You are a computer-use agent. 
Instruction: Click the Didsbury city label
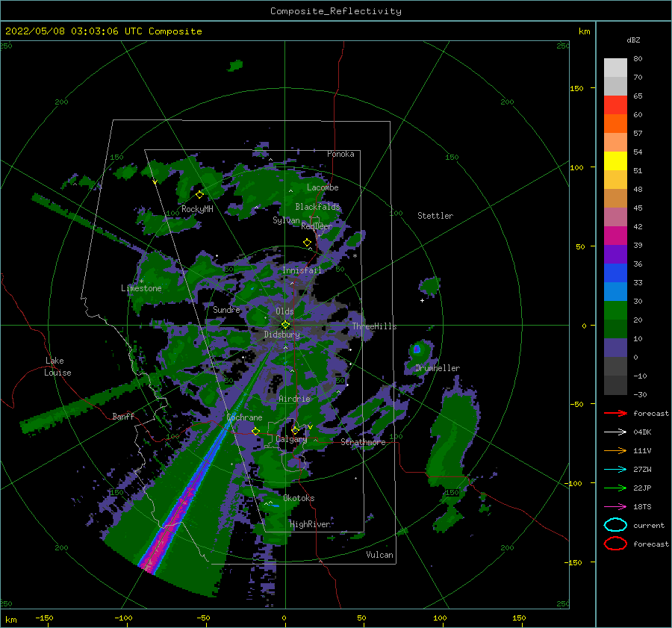point(281,335)
